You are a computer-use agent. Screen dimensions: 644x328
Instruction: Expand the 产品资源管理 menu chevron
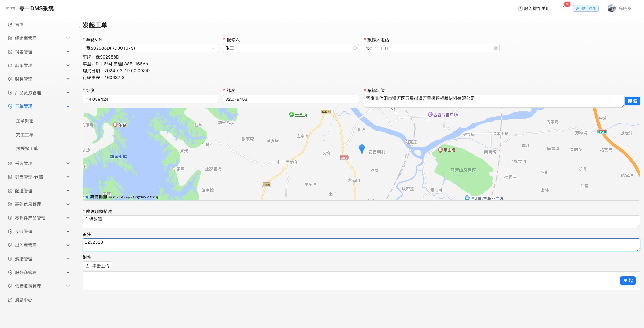point(68,93)
